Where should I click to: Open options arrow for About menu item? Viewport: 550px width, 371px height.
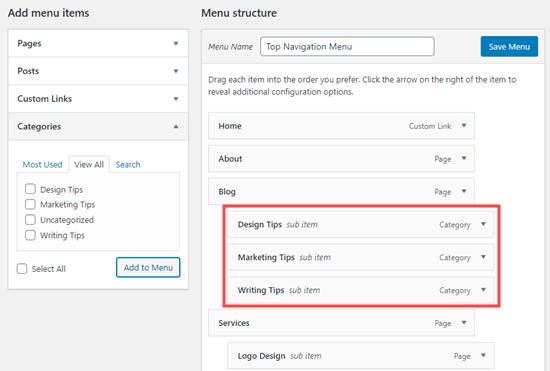(x=464, y=158)
